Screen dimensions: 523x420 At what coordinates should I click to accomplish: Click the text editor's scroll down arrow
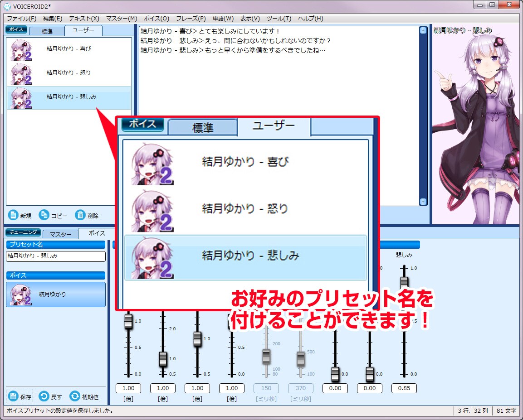click(x=423, y=202)
